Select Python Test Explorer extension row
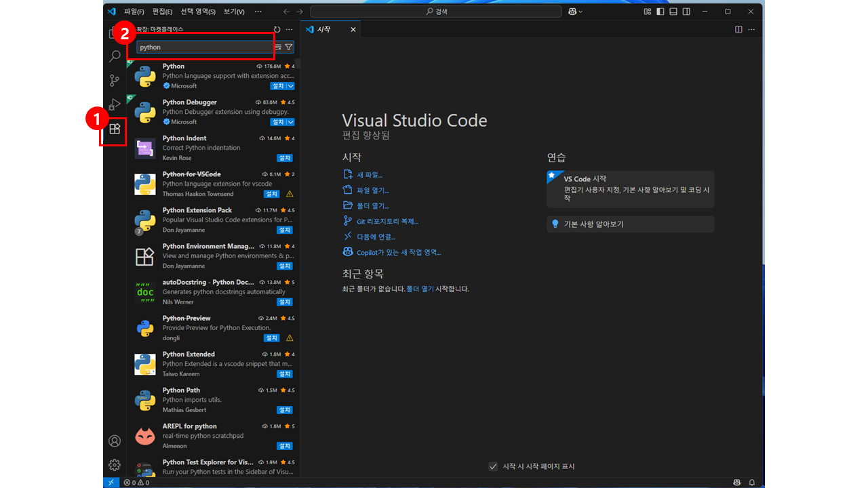This screenshot has height=488, width=868. pos(214,466)
